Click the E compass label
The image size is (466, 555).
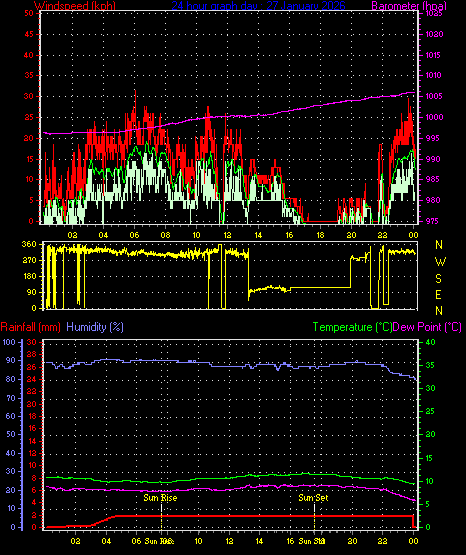[438, 294]
